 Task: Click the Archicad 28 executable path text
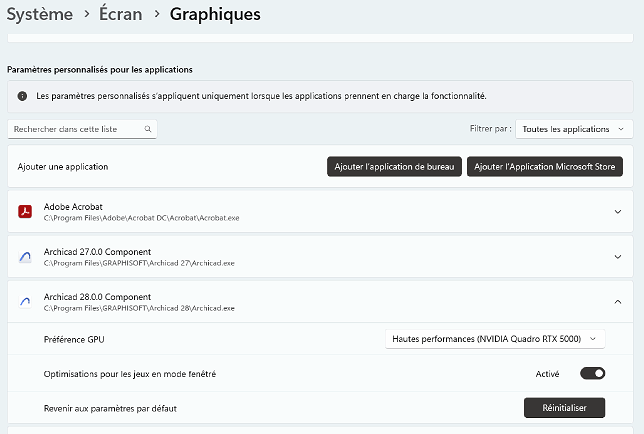tap(139, 308)
